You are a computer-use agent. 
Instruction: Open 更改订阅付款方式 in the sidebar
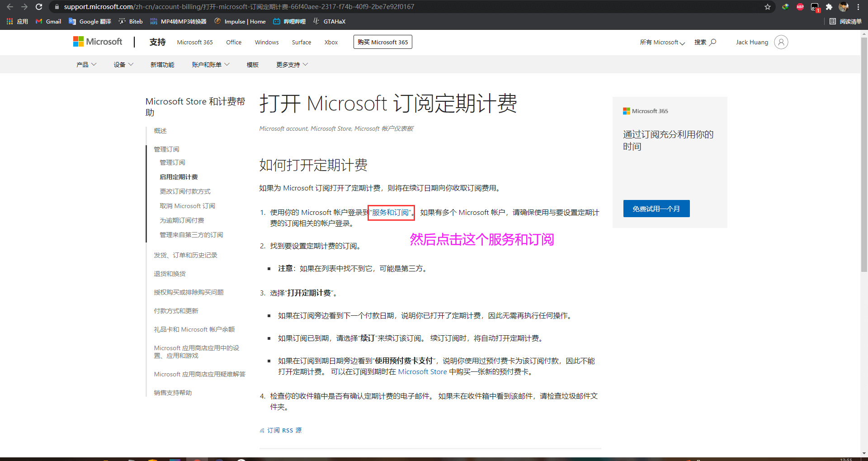(185, 191)
